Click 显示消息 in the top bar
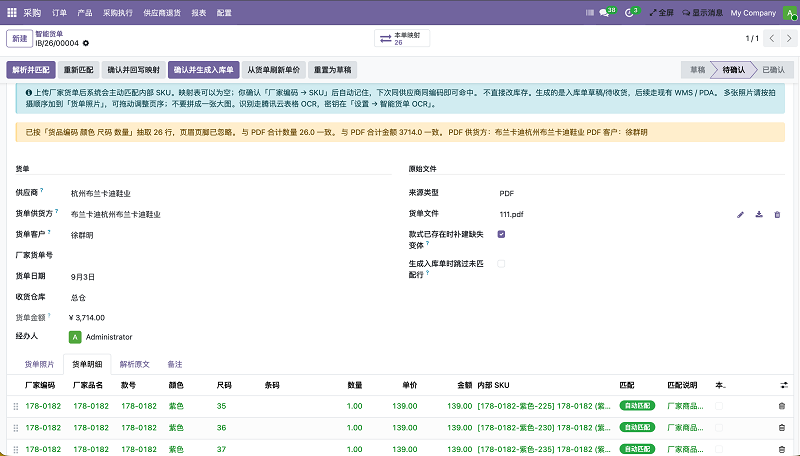Image resolution: width=800 pixels, height=456 pixels. click(x=703, y=13)
